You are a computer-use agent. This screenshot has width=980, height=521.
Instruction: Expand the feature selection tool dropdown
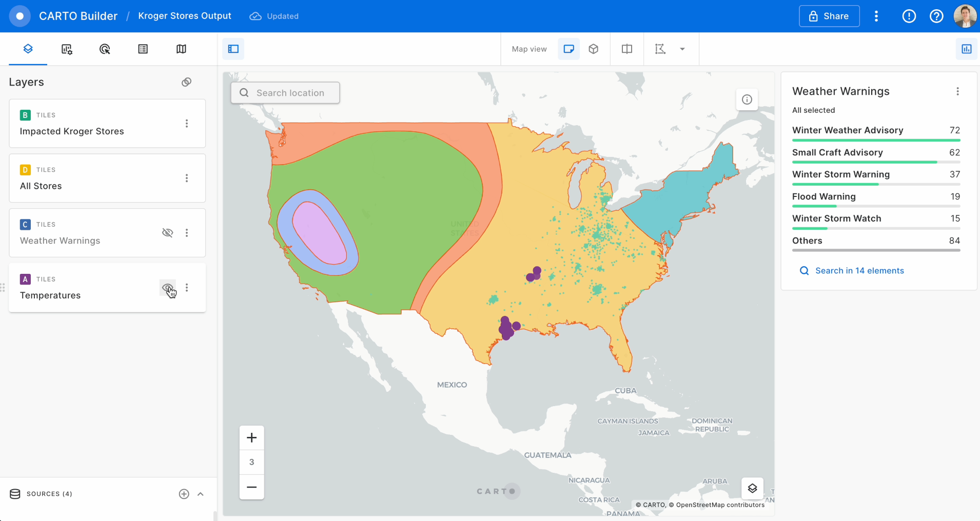(x=682, y=49)
